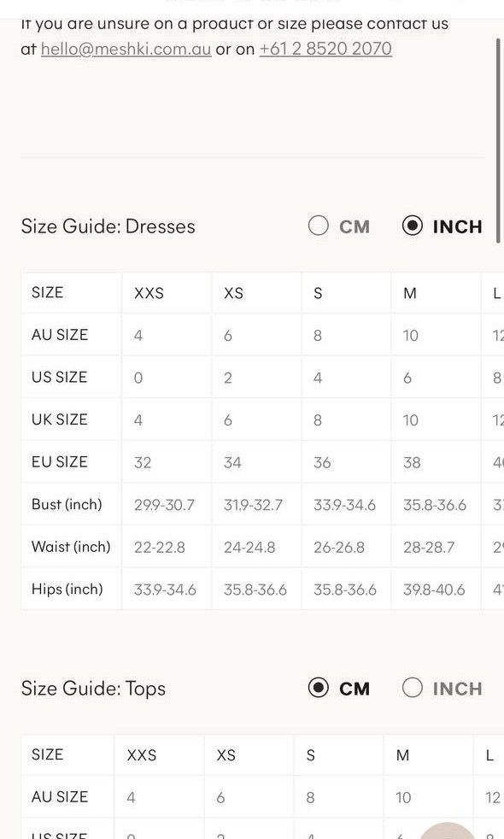The height and width of the screenshot is (839, 504).
Task: Click EU size 38 in the Dresses table
Action: (412, 462)
